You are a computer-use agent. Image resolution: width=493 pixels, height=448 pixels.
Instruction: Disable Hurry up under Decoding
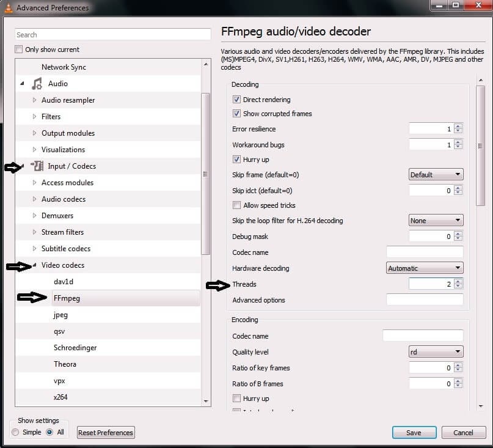236,159
